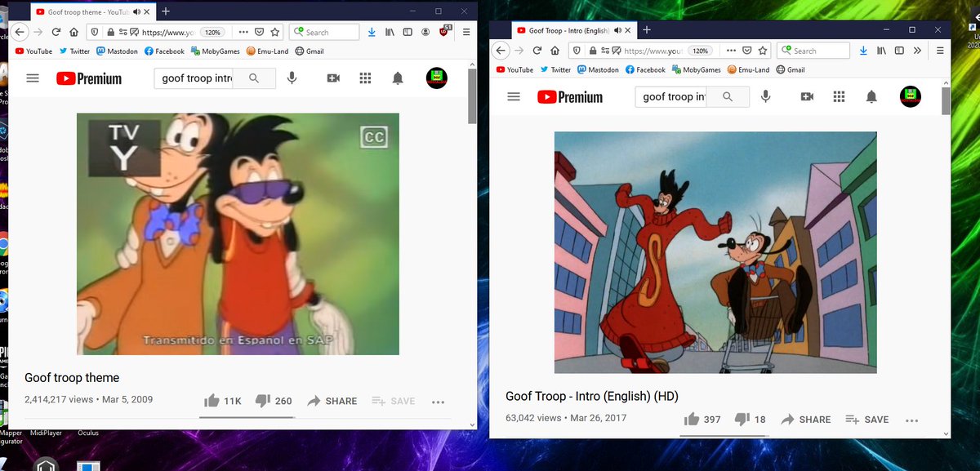Expand toolbar overflow chevron in Goof Troop Intro window
This screenshot has height=471, width=980.
tap(918, 51)
